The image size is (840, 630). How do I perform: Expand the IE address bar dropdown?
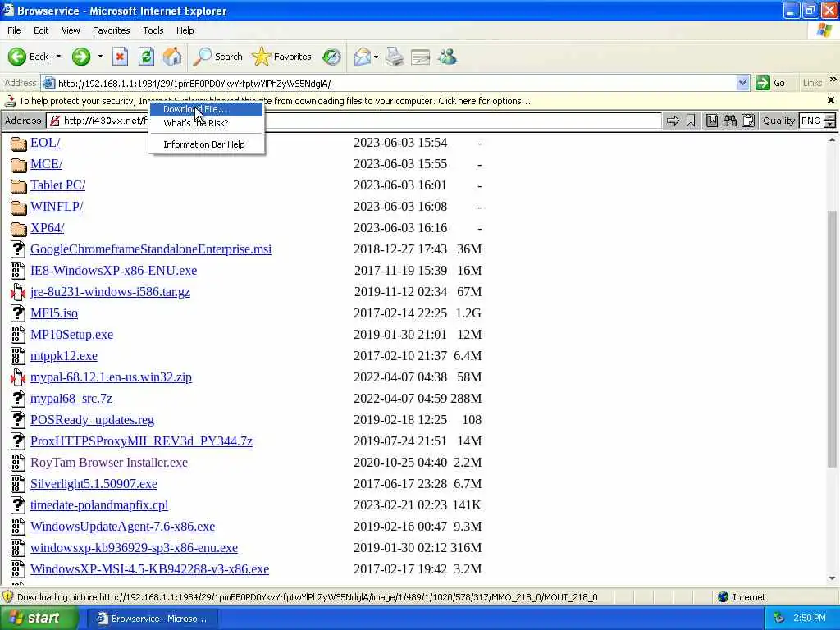coord(742,83)
